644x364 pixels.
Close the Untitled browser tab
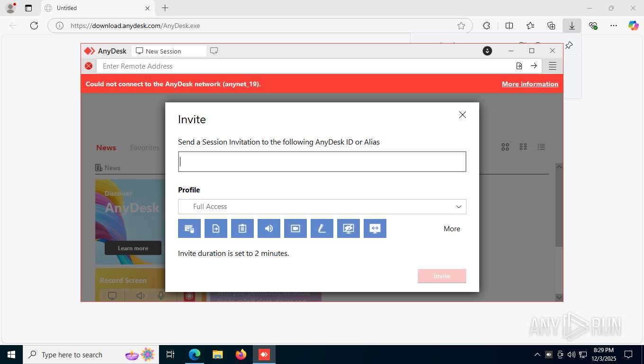[147, 8]
